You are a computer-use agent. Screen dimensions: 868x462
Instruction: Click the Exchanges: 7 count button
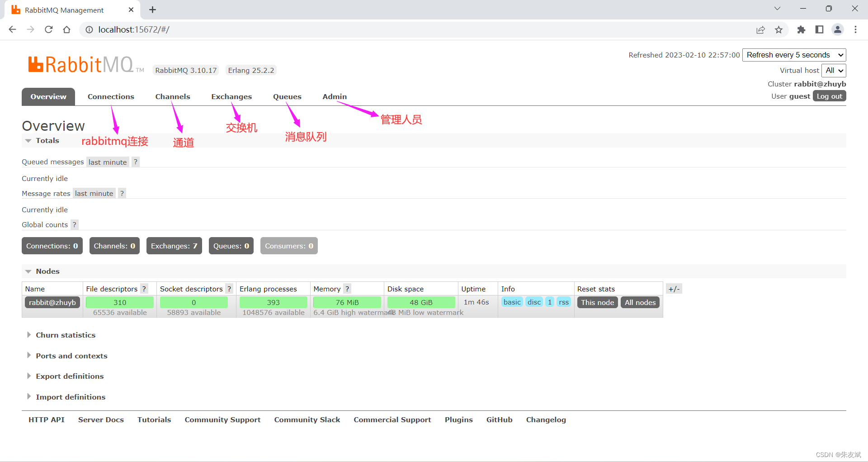pos(174,246)
